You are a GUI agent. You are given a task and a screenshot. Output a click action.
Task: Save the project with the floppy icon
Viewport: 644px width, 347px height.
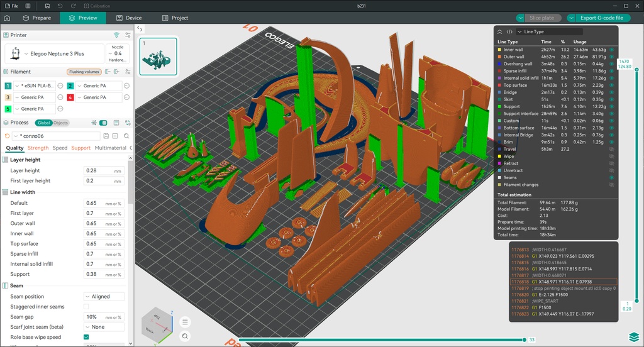(x=48, y=6)
